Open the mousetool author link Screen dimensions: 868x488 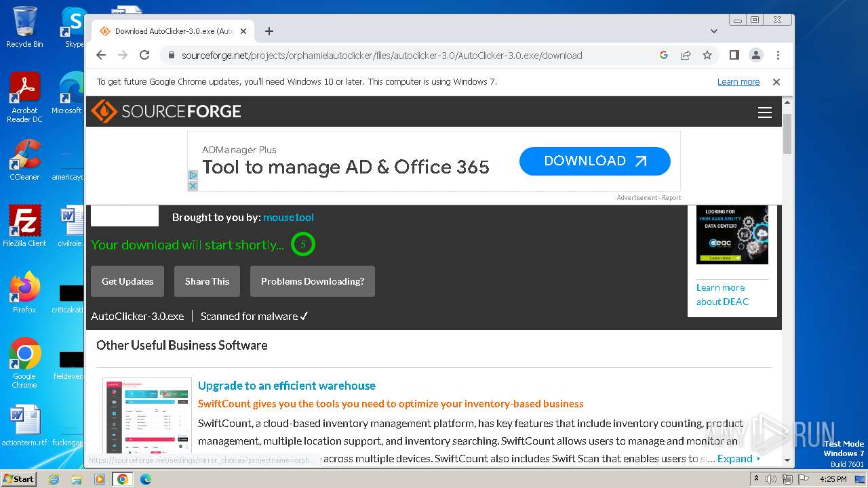(288, 218)
